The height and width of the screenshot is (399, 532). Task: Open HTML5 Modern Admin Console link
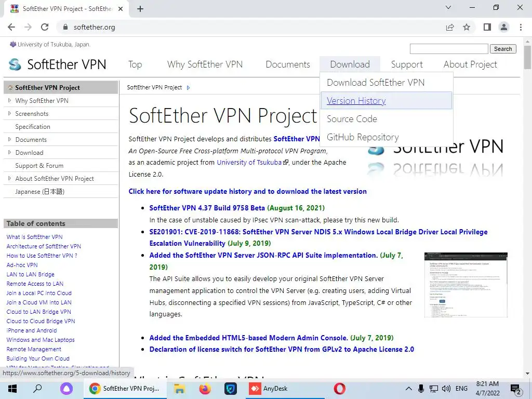click(x=248, y=338)
